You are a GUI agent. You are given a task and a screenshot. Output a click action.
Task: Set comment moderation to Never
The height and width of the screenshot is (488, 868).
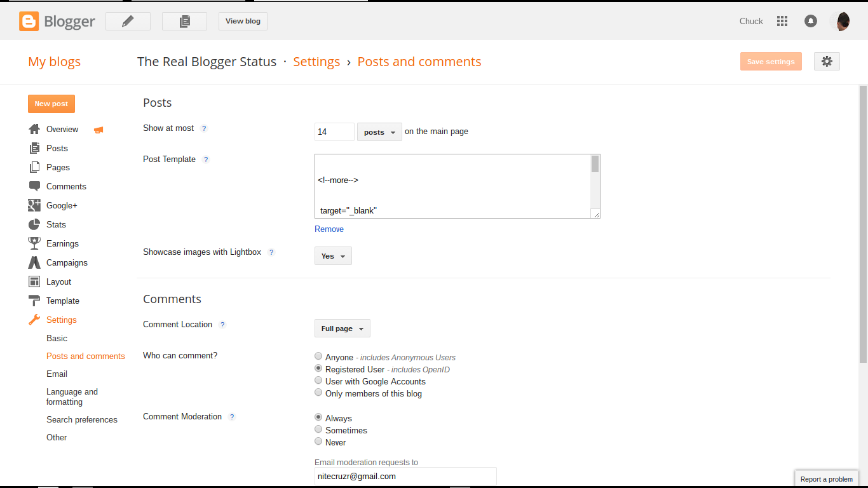[319, 442]
